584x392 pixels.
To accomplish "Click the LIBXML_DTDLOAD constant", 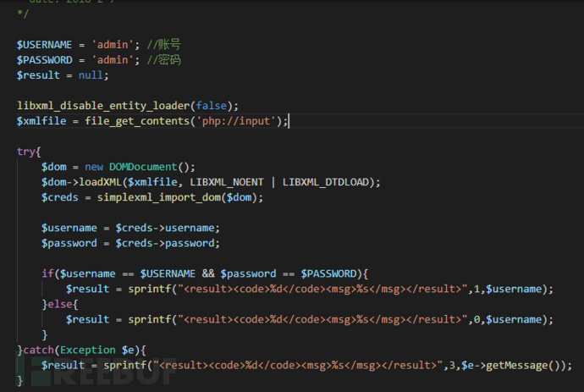I will coord(326,182).
